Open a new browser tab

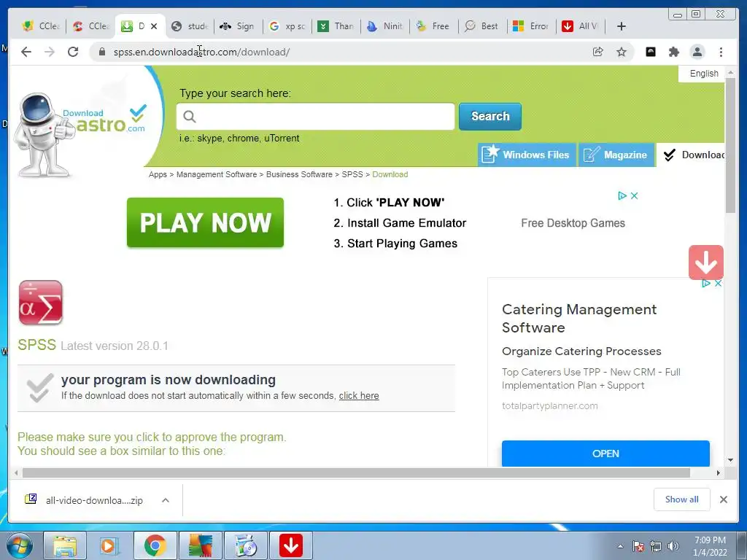622,26
